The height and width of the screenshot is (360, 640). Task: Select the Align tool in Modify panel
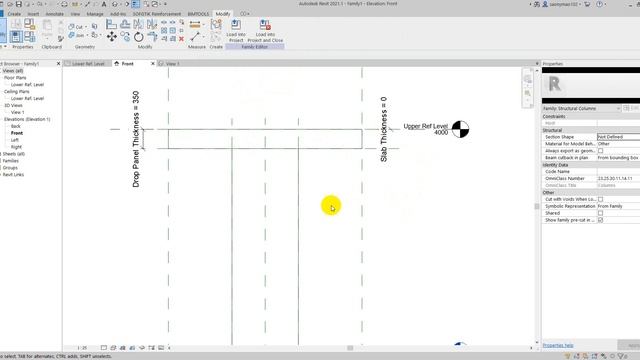[x=111, y=24]
